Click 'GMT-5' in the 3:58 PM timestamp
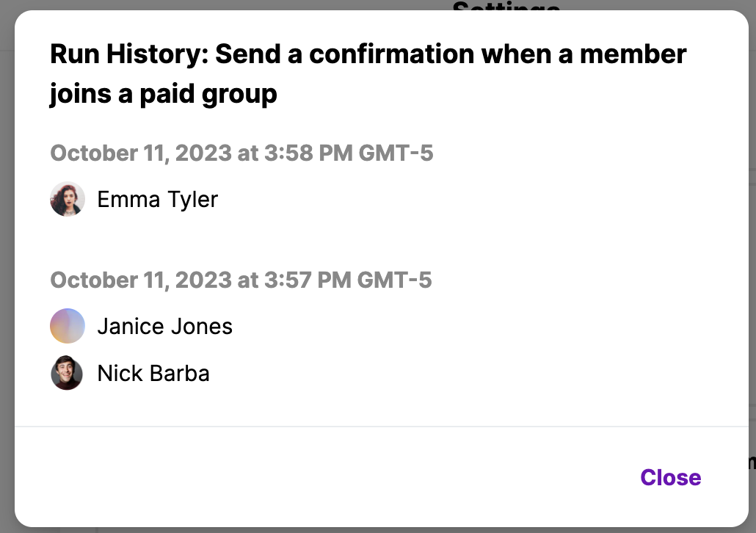The width and height of the screenshot is (756, 533). [396, 153]
